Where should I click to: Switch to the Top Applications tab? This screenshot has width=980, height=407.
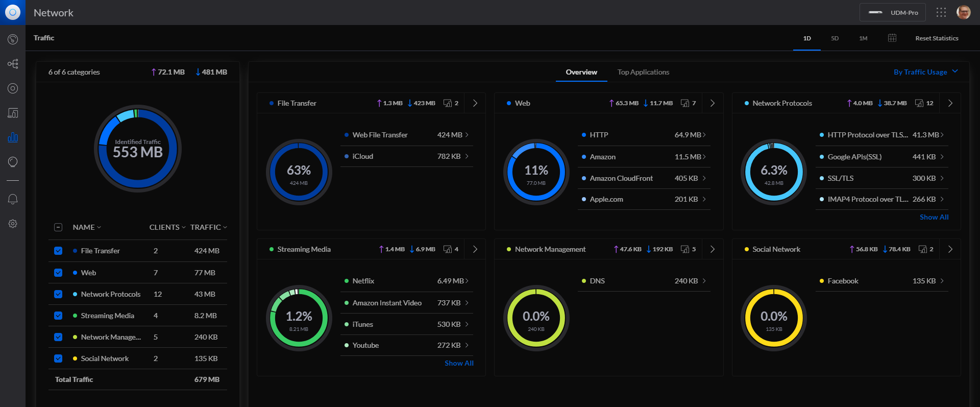643,72
